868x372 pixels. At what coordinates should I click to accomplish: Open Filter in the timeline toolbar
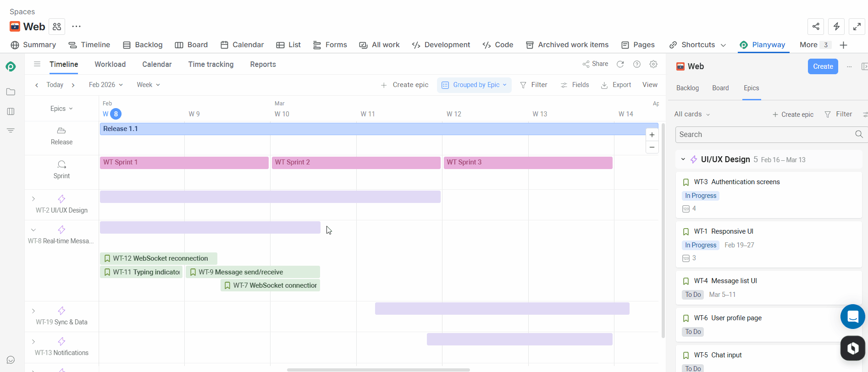(x=534, y=85)
